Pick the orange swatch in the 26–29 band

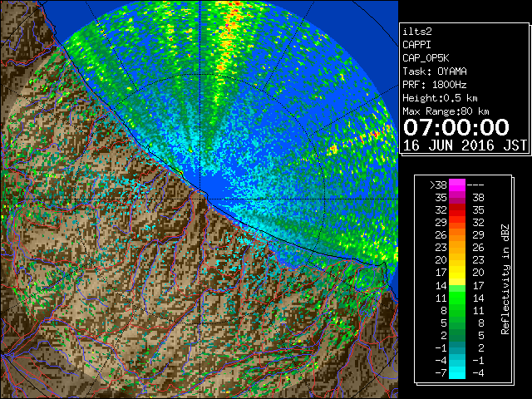coord(457,235)
